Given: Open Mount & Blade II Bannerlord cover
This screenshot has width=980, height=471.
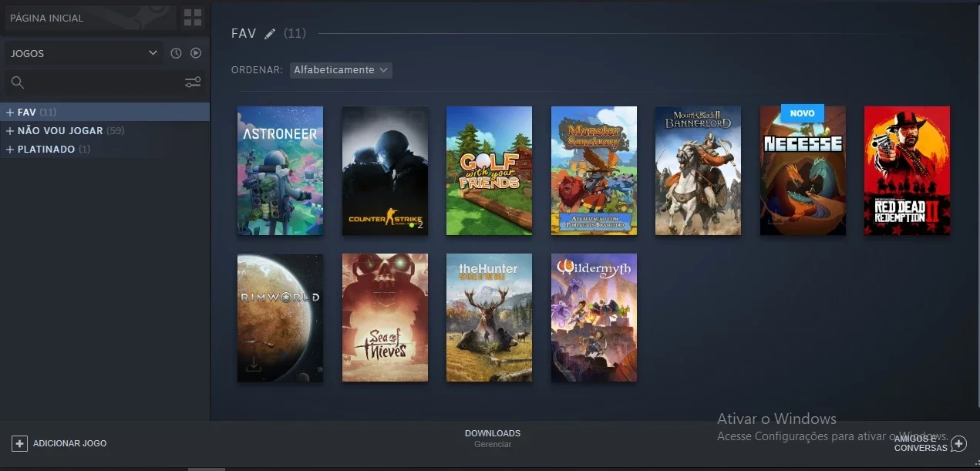Looking at the screenshot, I should point(698,170).
